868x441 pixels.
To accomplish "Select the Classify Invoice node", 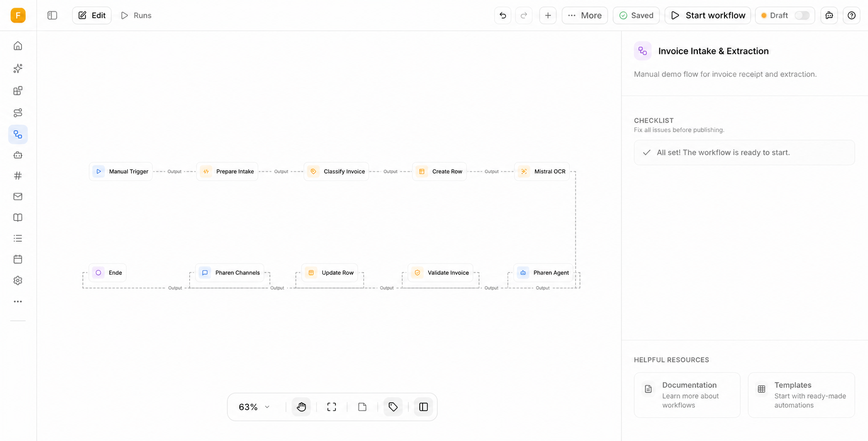I will click(x=336, y=172).
